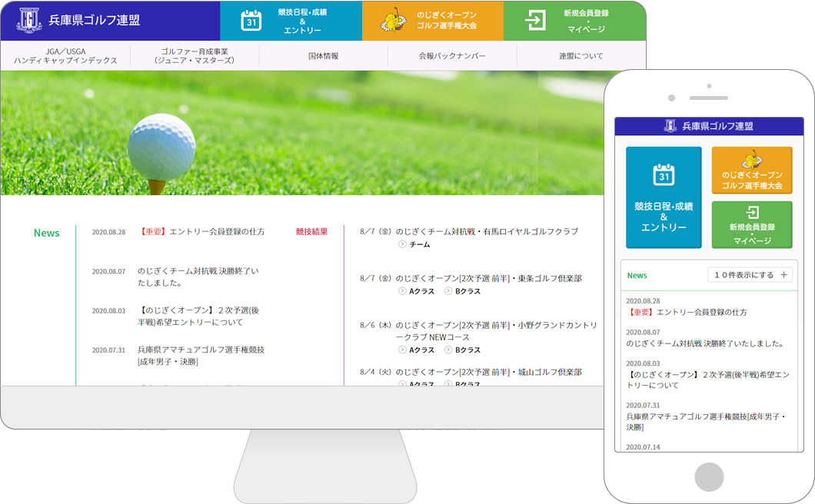815x504 pixels.
Task: Go to the 国体情報 menu item
Action: 323,55
